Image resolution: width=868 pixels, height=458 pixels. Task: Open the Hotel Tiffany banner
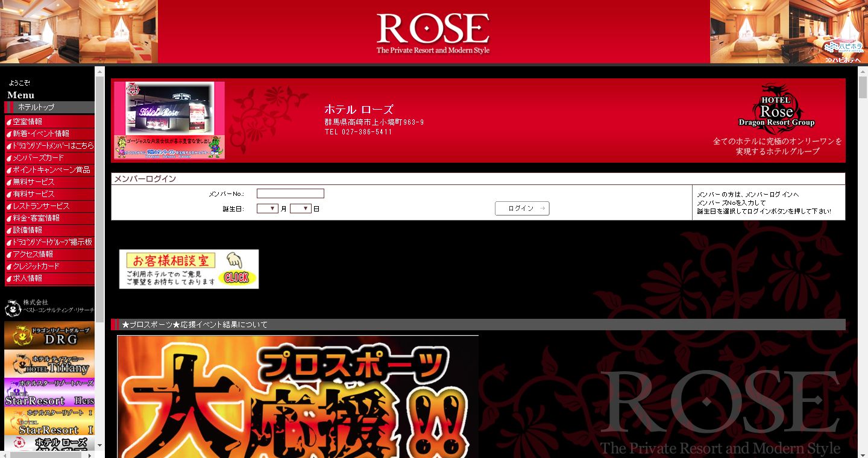(x=49, y=364)
